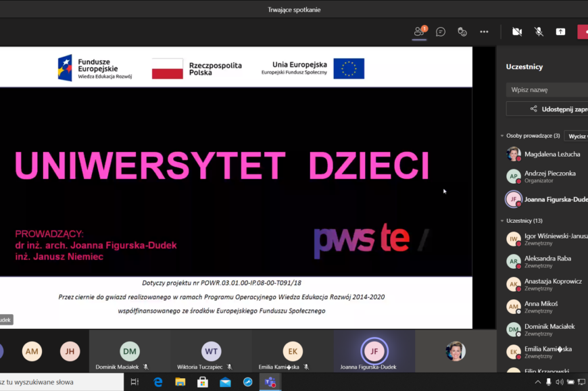Collapse the 'Uczestnicy (13)' section
The height and width of the screenshot is (391, 588).
(502, 221)
